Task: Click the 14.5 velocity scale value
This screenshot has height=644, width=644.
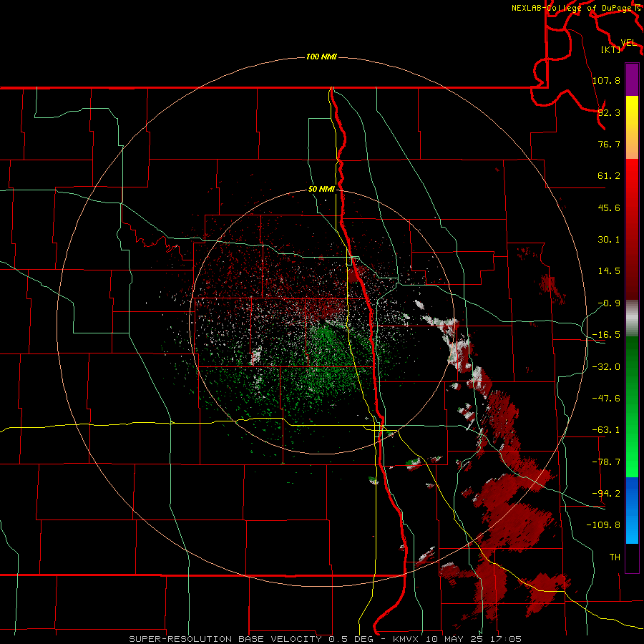Action: (609, 271)
